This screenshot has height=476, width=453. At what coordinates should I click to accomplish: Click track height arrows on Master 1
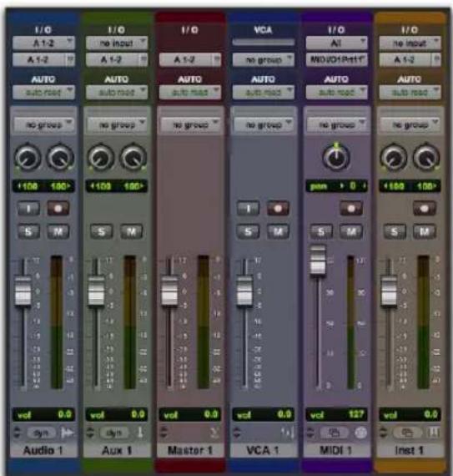click(x=164, y=433)
